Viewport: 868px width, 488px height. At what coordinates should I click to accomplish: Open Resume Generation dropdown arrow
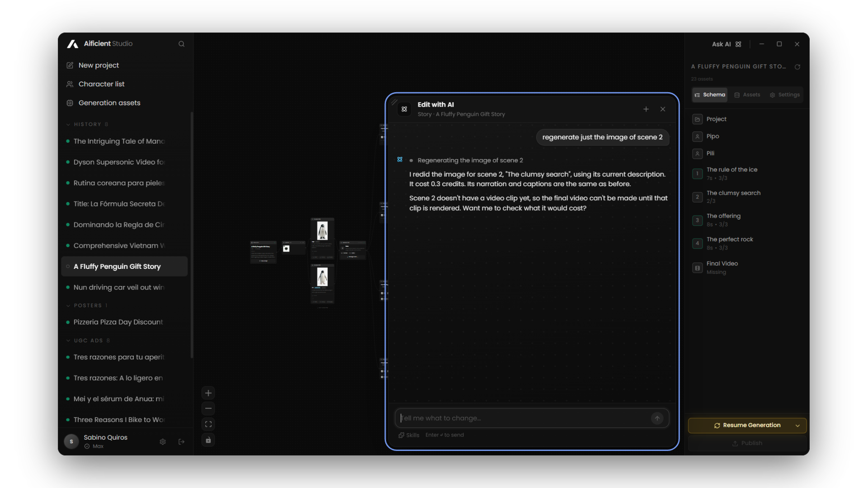pos(797,426)
